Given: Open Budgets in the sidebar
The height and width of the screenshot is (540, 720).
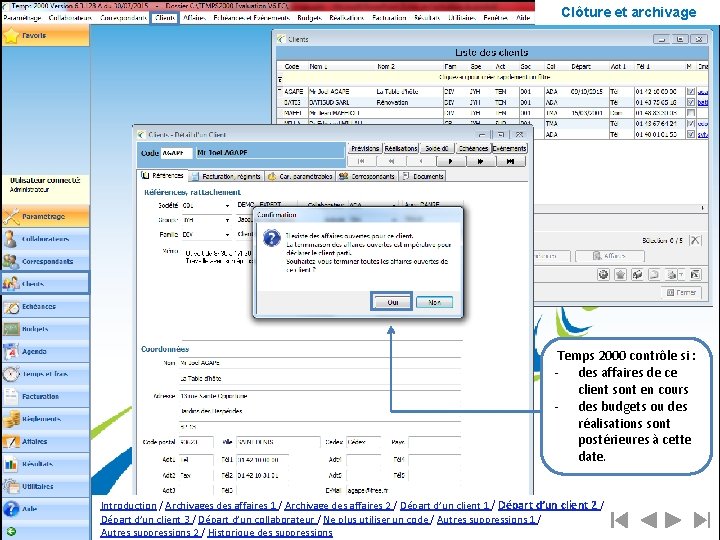Looking at the screenshot, I should 45,329.
